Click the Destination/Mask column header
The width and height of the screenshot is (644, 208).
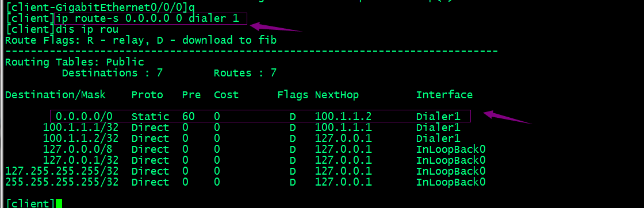[55, 95]
